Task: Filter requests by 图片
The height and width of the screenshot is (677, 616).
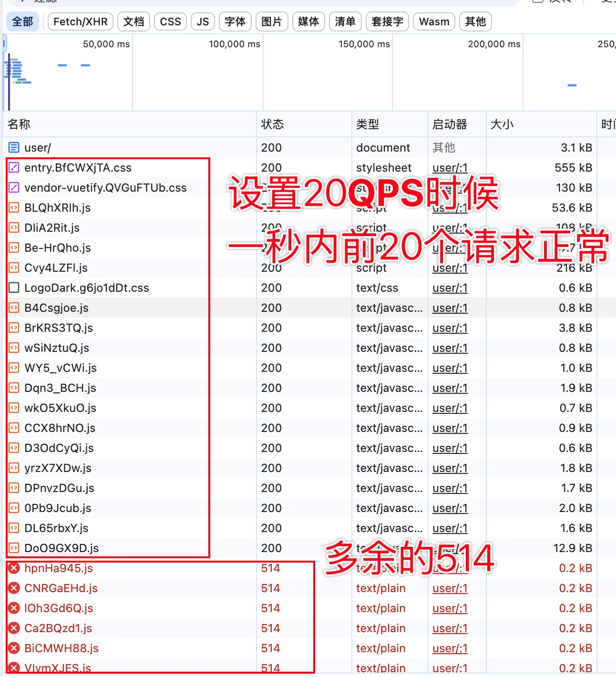Action: click(x=272, y=21)
